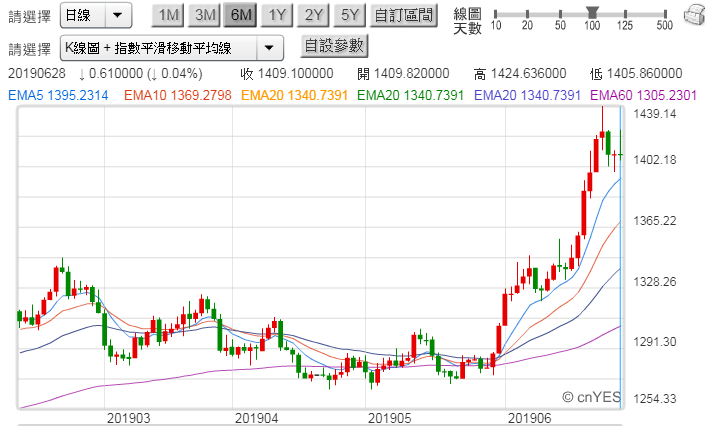Click the slider handle at 100 days
The image size is (705, 426).
(x=592, y=12)
